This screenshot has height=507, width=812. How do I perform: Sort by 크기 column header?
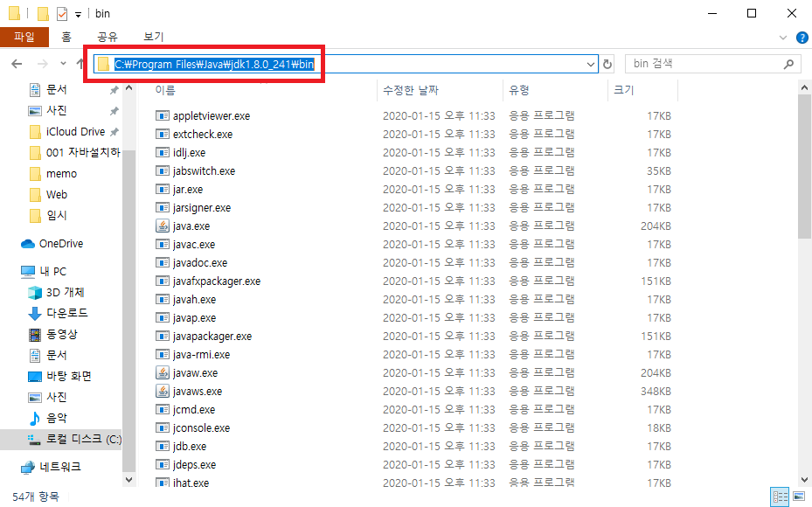coord(623,90)
